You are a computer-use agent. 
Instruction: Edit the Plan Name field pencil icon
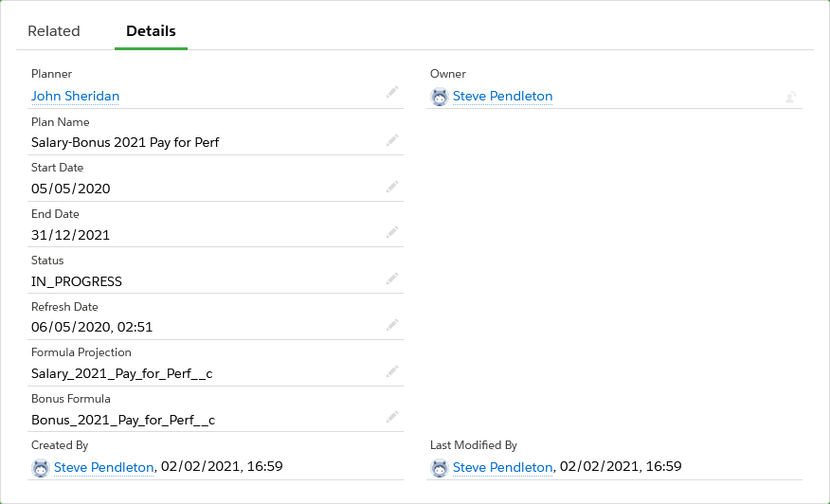tap(392, 140)
